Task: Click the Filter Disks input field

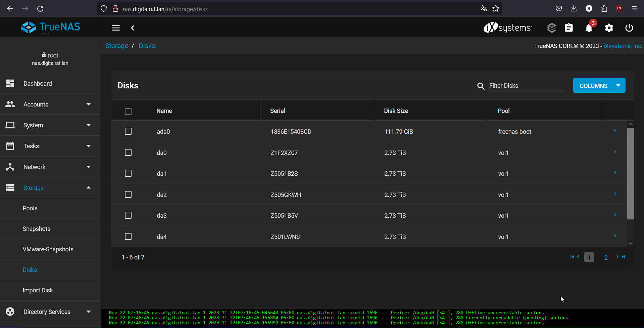Action: coord(526,86)
